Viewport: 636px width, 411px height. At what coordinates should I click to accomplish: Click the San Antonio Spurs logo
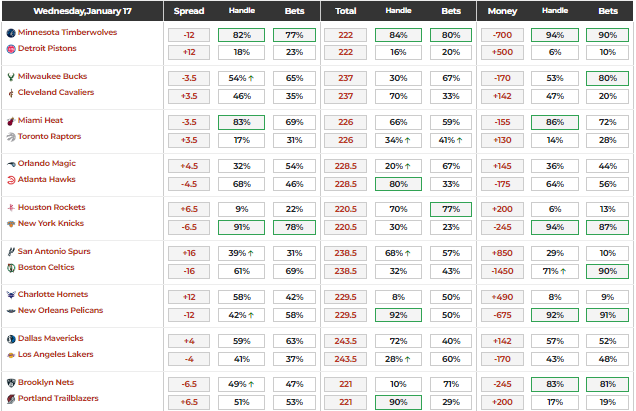pyautogui.click(x=10, y=251)
